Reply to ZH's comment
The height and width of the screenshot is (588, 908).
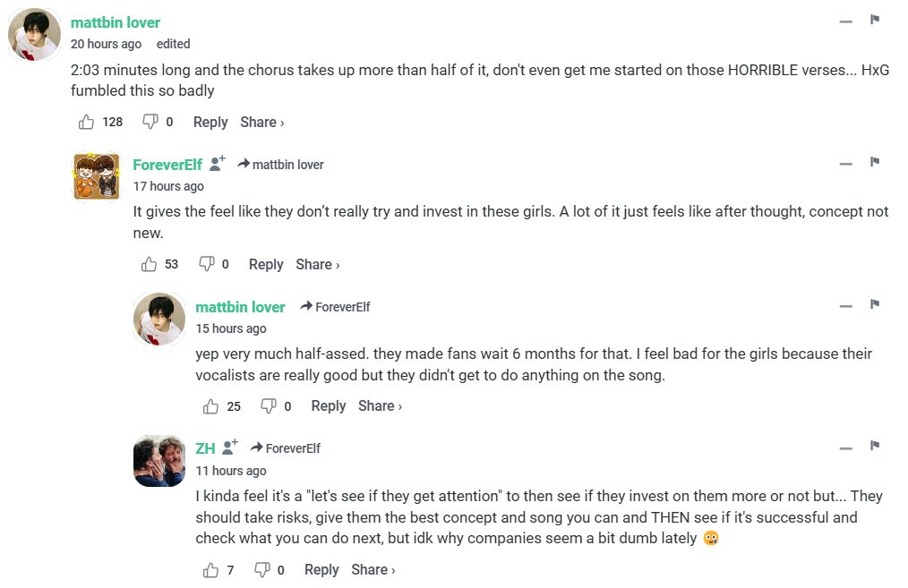[x=321, y=570]
